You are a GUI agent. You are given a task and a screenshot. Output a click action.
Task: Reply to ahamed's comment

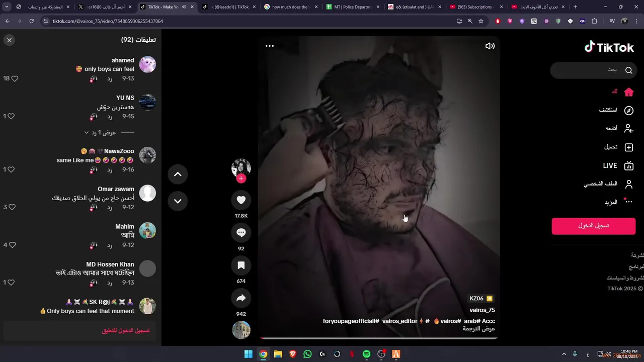tap(109, 79)
